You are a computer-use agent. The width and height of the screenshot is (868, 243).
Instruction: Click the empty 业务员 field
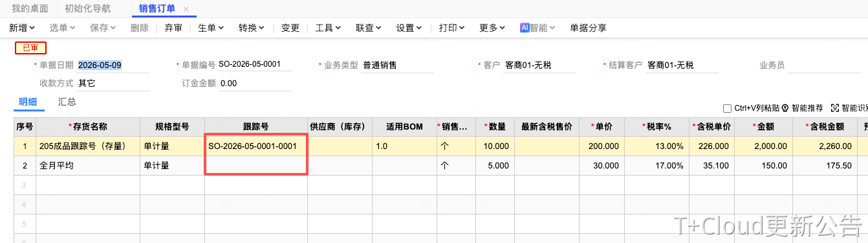pyautogui.click(x=824, y=65)
